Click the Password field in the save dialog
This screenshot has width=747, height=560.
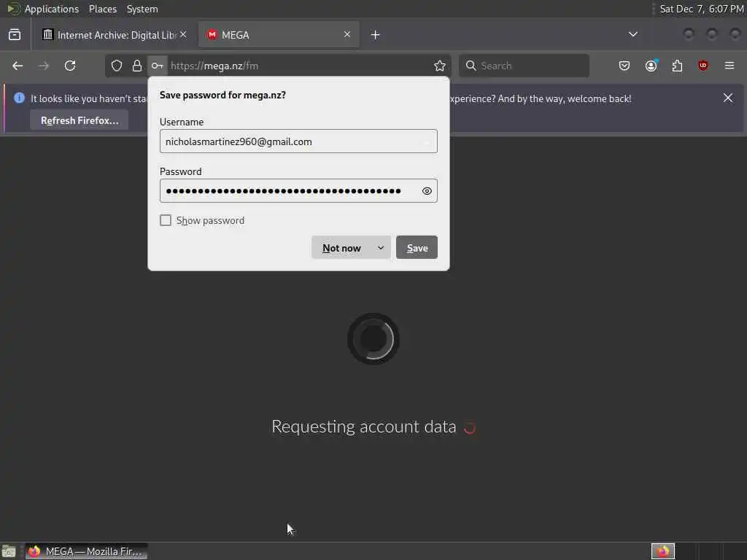298,191
